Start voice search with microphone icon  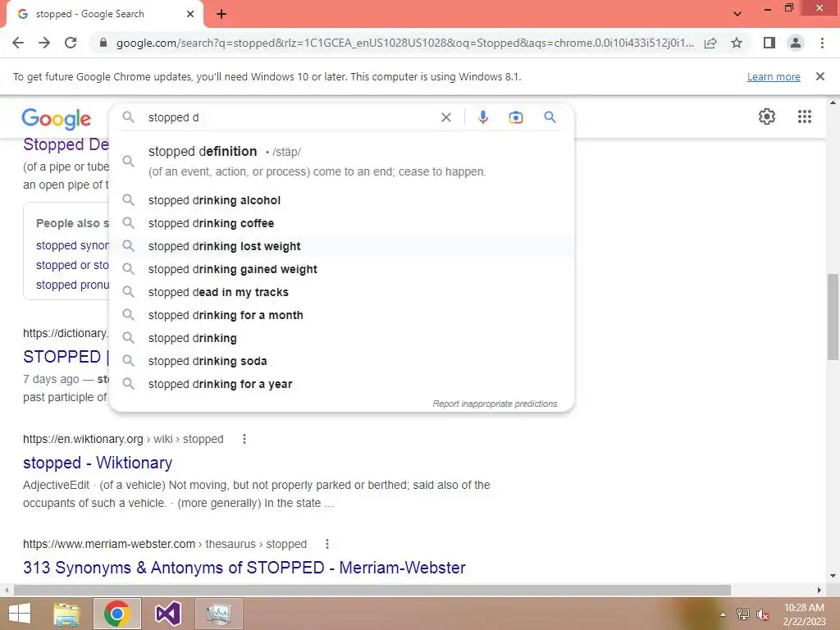coord(482,117)
